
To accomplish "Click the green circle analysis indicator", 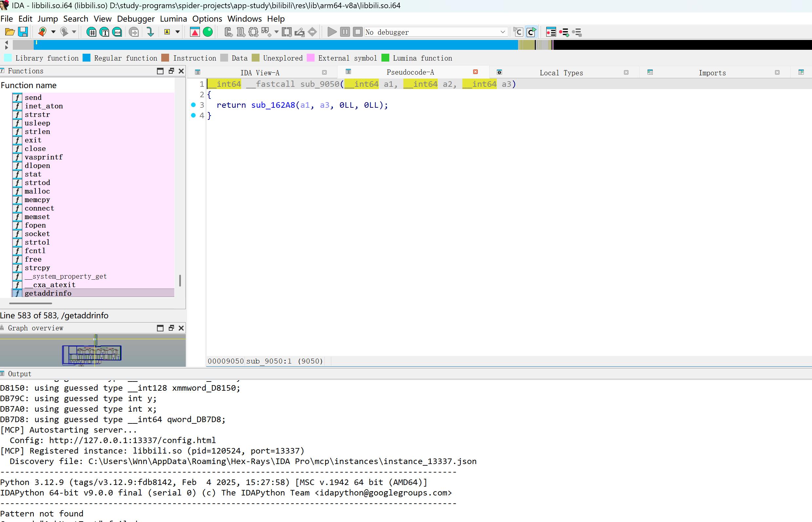I will click(207, 32).
